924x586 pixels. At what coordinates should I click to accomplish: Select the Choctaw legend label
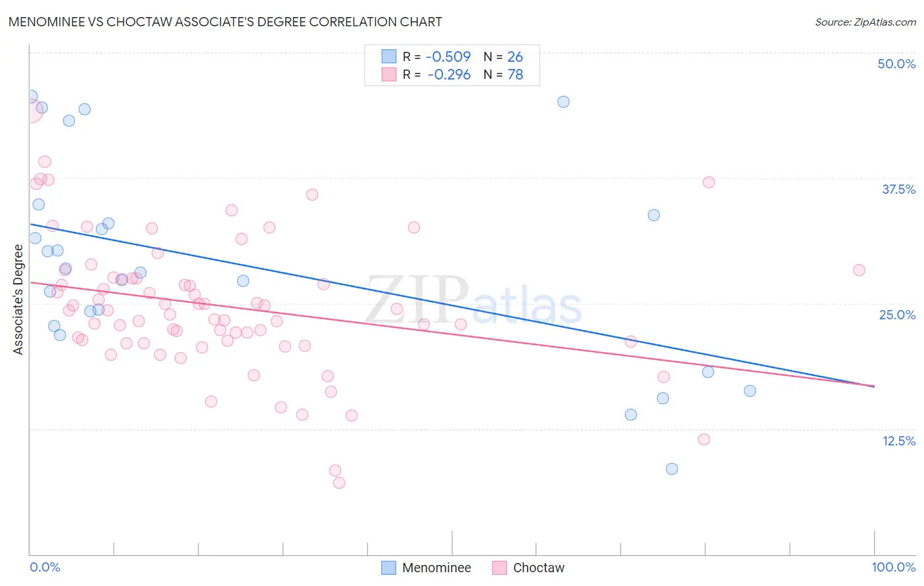click(x=539, y=568)
